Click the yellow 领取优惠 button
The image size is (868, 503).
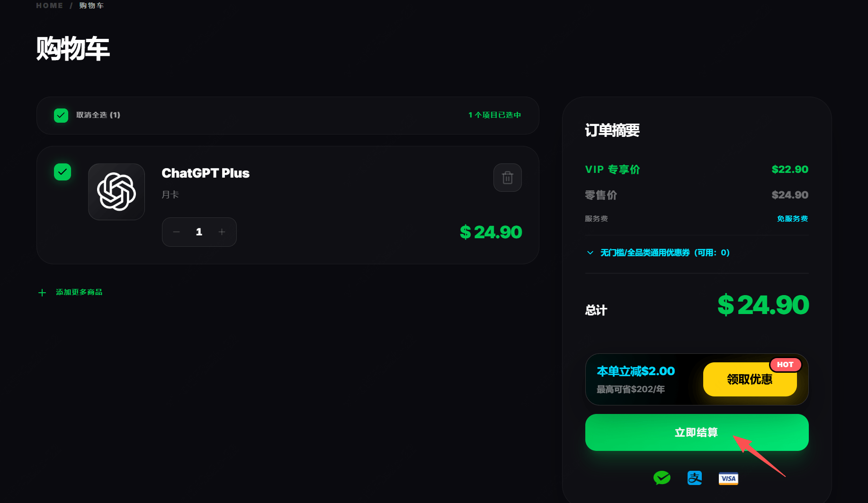[x=749, y=380]
